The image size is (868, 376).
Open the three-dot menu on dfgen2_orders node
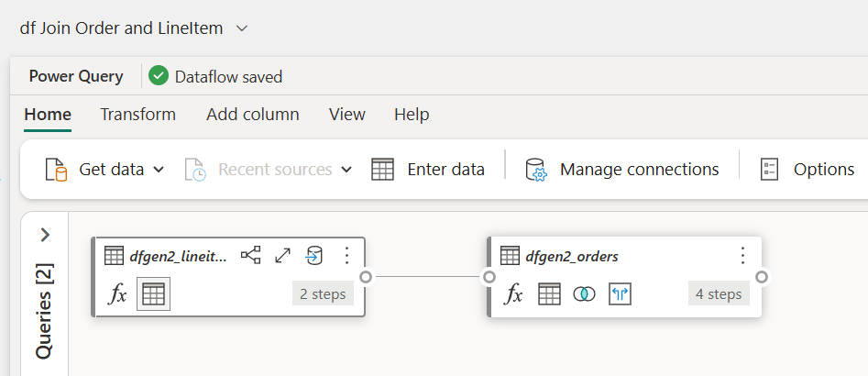tap(742, 255)
